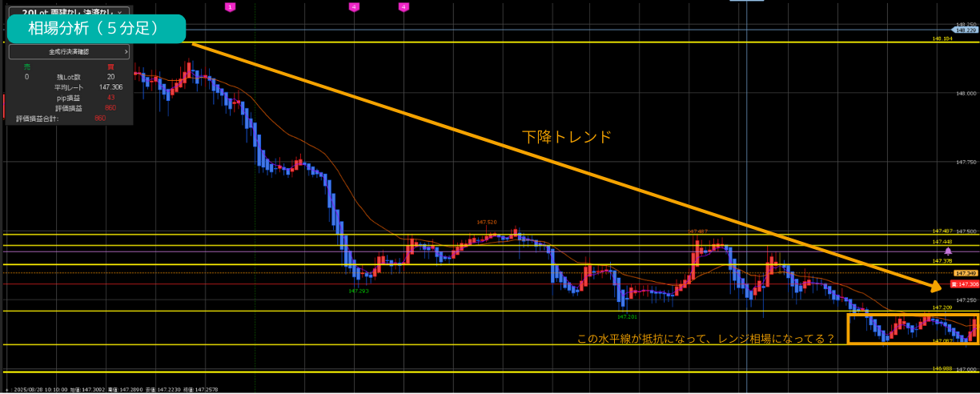Click the pip損益 value 43
Image resolution: width=980 pixels, height=394 pixels.
pyautogui.click(x=110, y=97)
